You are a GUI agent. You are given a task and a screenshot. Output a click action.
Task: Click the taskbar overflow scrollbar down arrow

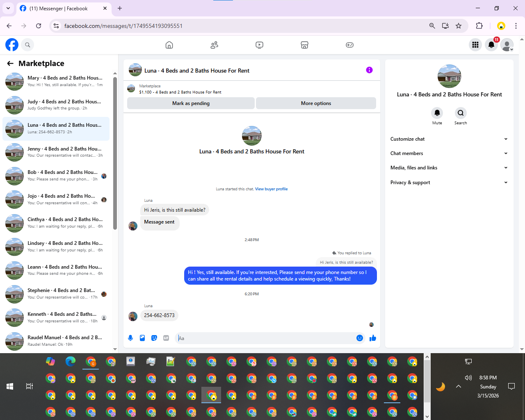click(x=427, y=416)
